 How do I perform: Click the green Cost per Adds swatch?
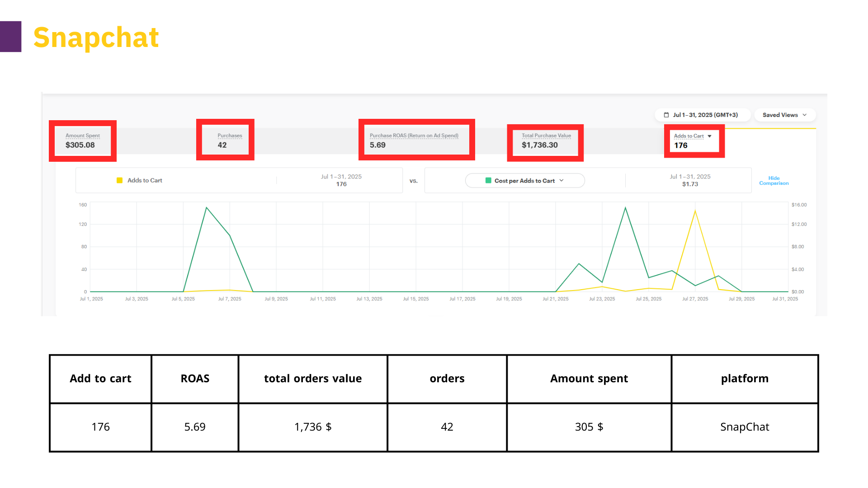pos(488,181)
